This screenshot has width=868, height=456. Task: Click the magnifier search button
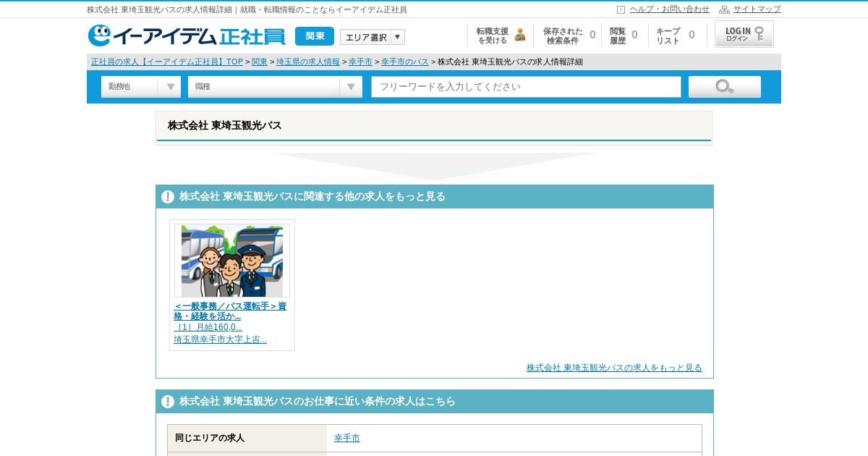(725, 87)
